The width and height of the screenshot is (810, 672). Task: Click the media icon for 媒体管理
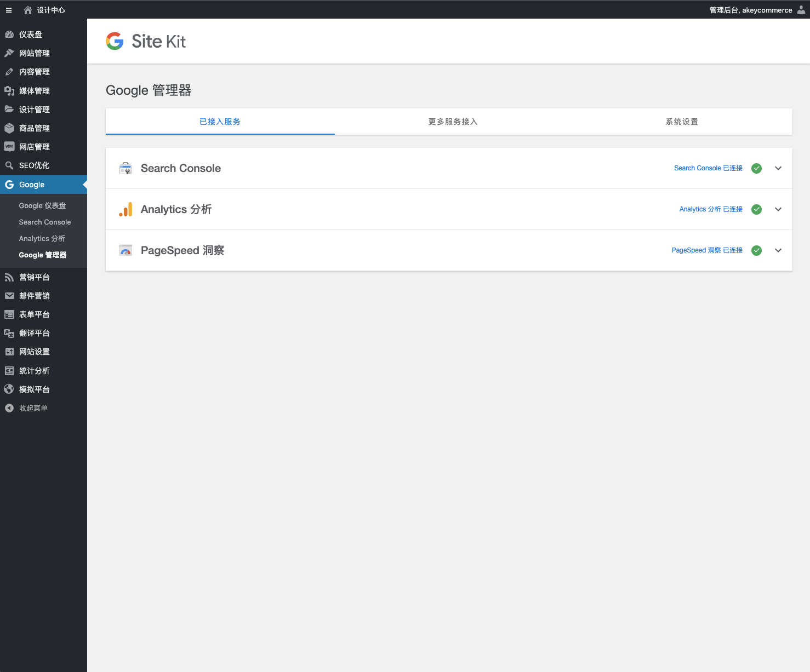click(x=9, y=91)
